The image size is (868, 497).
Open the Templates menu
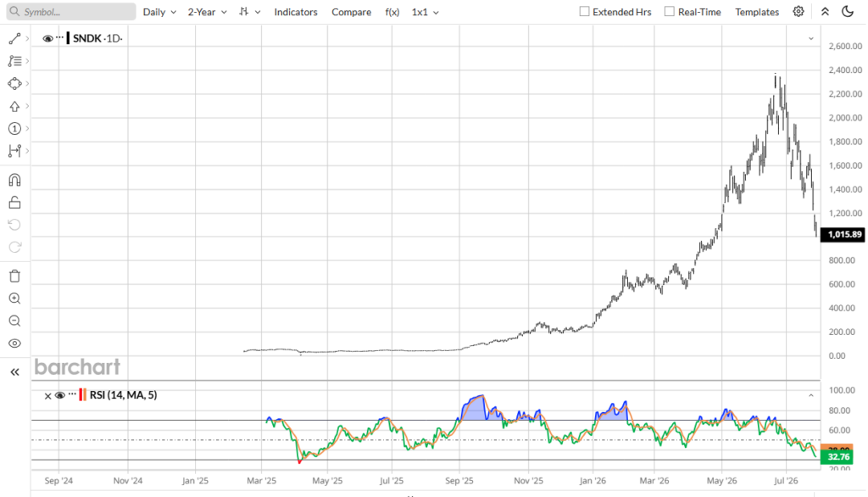(x=757, y=12)
